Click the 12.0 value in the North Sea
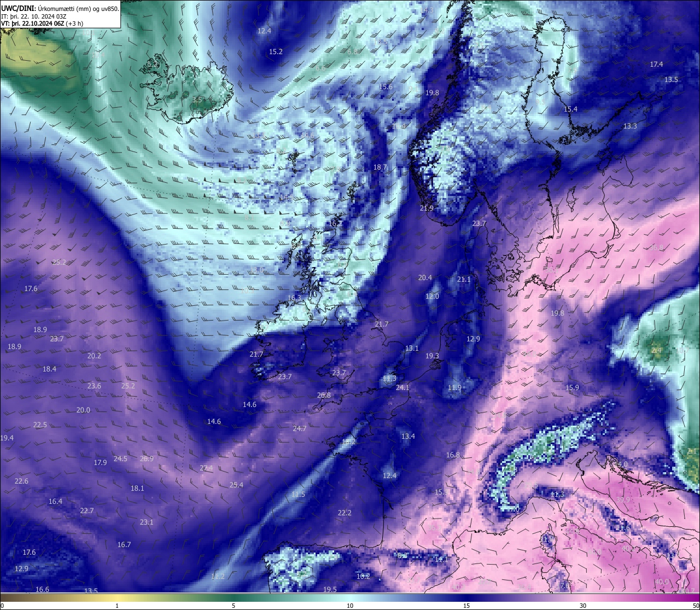 coord(432,297)
